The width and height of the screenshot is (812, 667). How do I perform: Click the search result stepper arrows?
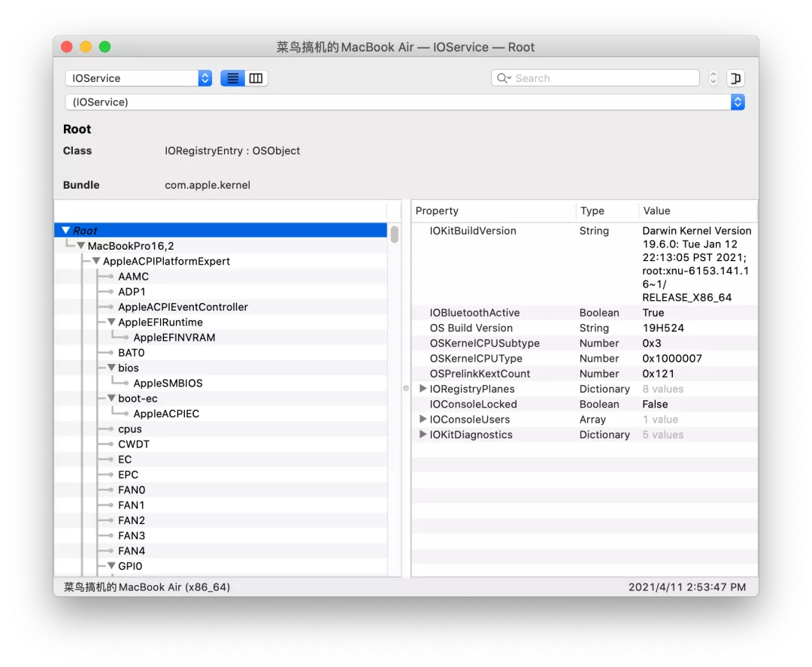(713, 78)
